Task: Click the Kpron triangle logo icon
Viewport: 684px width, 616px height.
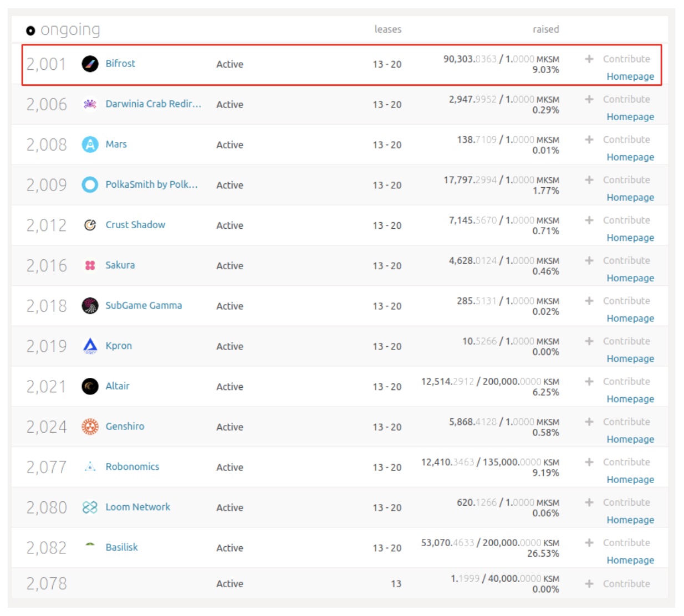Action: (90, 346)
